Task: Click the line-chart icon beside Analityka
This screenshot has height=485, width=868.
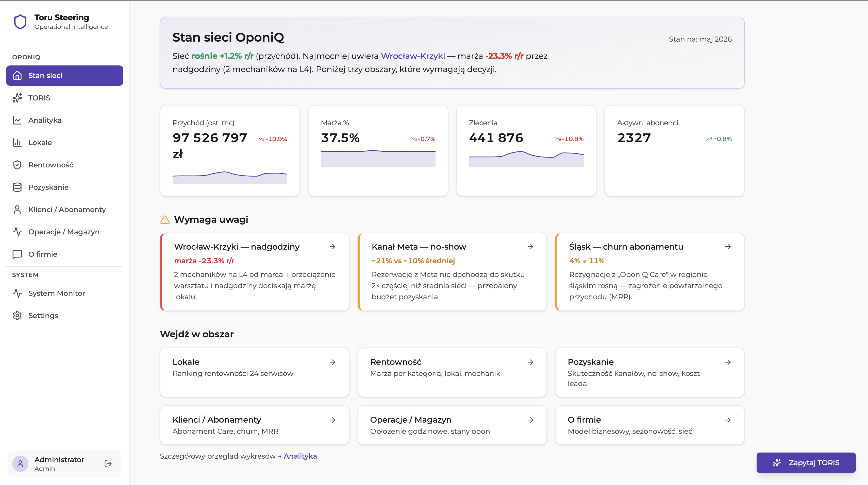Action: pos(17,120)
